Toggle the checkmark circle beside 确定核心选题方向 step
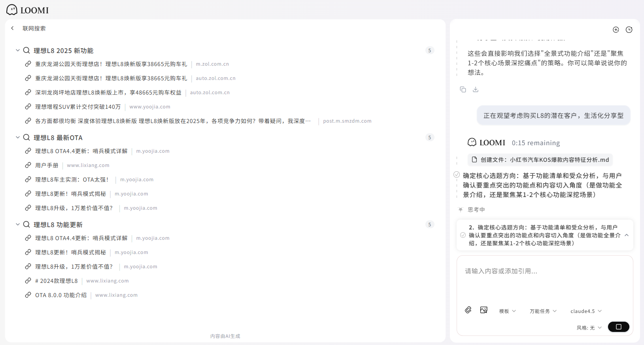This screenshot has width=644, height=345. (x=457, y=174)
